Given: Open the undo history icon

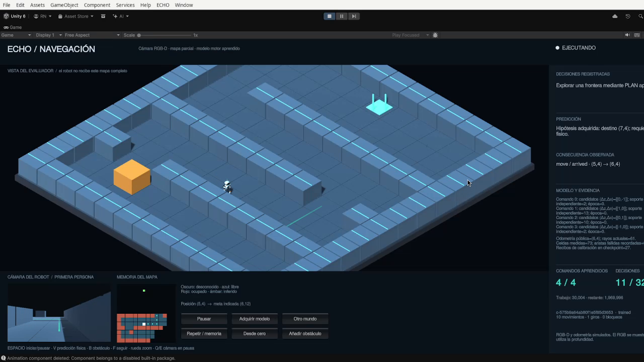Looking at the screenshot, I should pyautogui.click(x=628, y=16).
